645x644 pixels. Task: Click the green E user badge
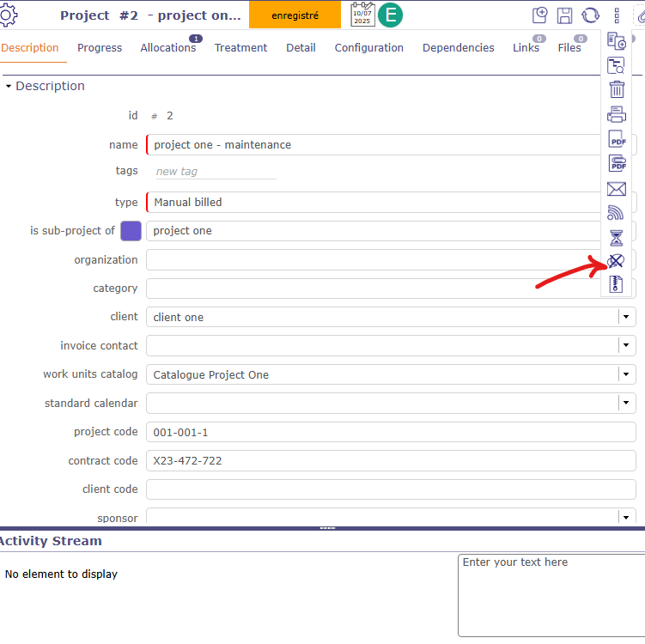pyautogui.click(x=391, y=15)
